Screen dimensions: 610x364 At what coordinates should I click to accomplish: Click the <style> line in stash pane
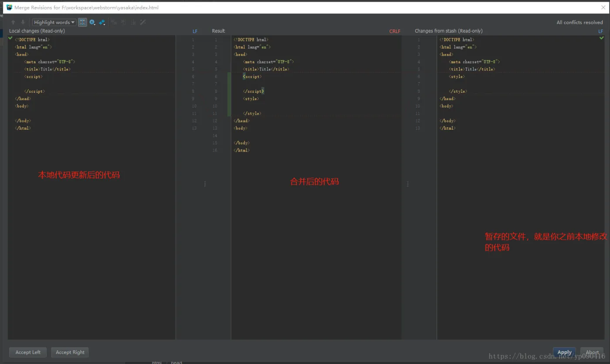point(457,77)
